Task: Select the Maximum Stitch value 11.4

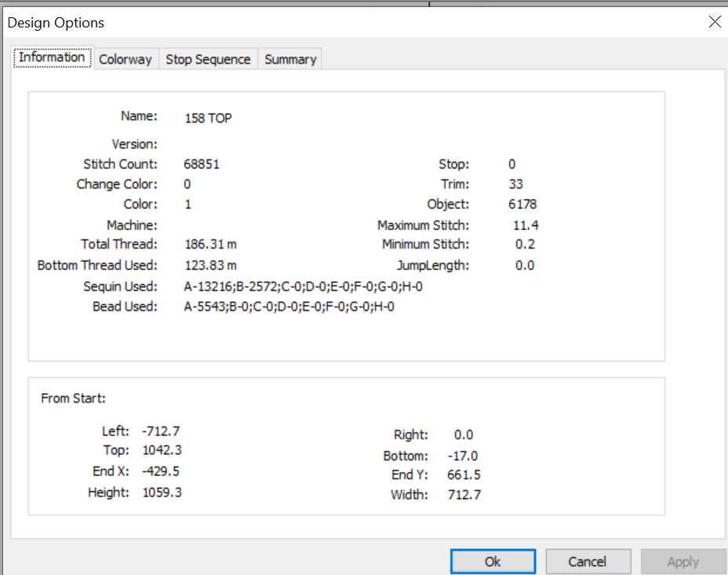Action: tap(526, 226)
